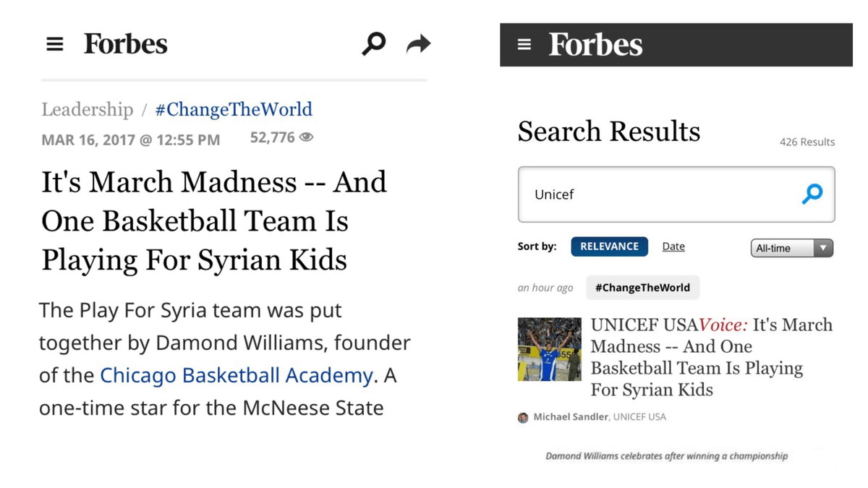
Task: Open the UNICEF USAVoice search result headline
Action: 711,357
